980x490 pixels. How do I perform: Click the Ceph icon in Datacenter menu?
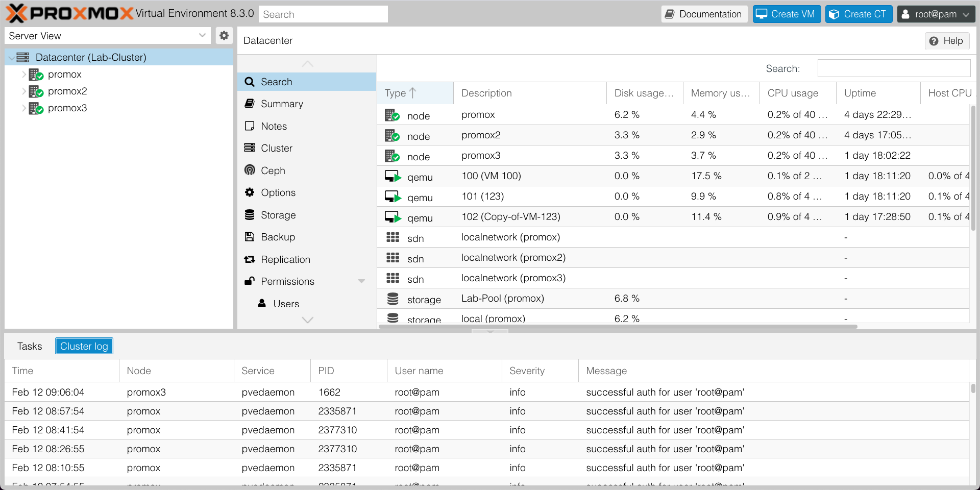250,170
